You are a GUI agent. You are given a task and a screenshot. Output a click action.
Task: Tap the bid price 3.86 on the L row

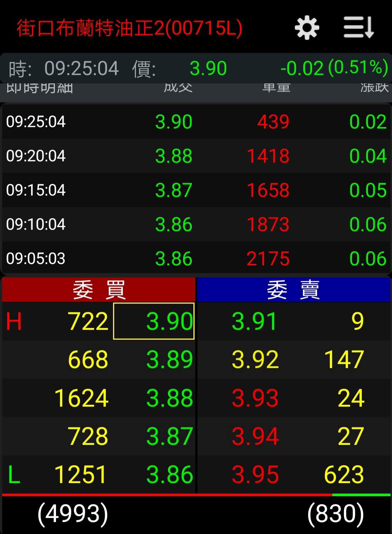[x=169, y=475]
